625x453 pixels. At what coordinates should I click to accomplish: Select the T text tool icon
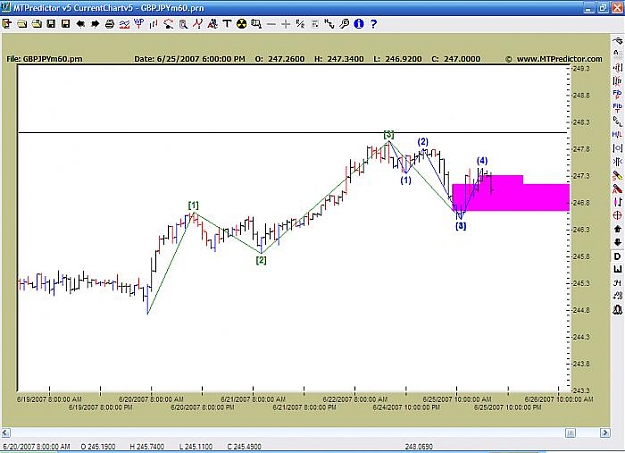(x=227, y=24)
